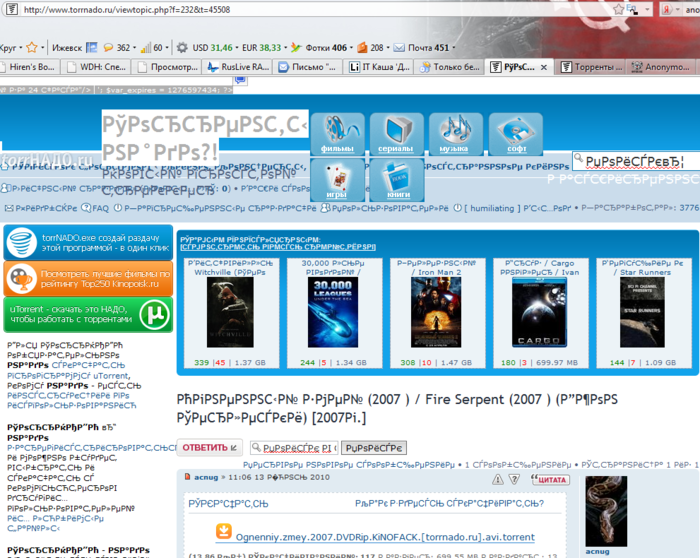Open the acnug author link in post header
700x558 pixels.
[206, 477]
